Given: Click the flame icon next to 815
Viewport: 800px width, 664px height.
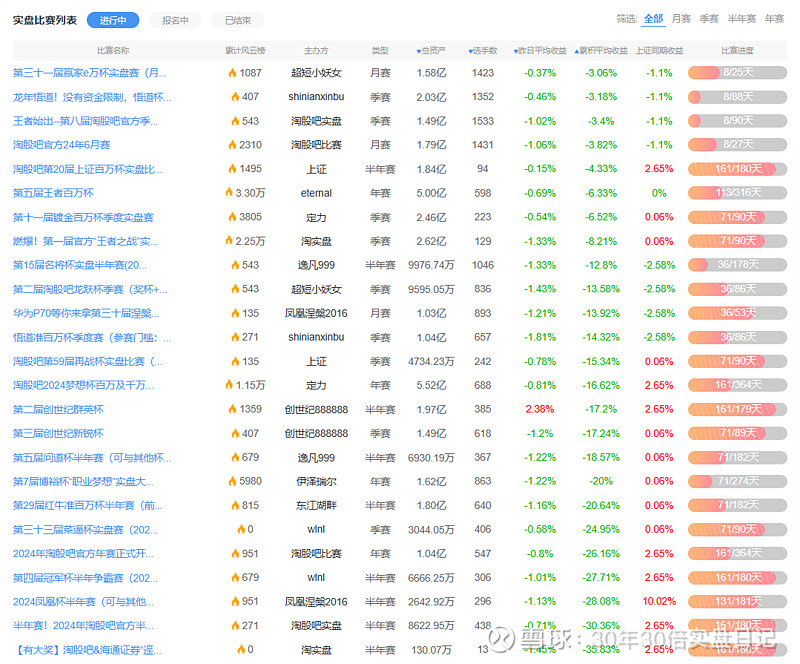Looking at the screenshot, I should 235,506.
